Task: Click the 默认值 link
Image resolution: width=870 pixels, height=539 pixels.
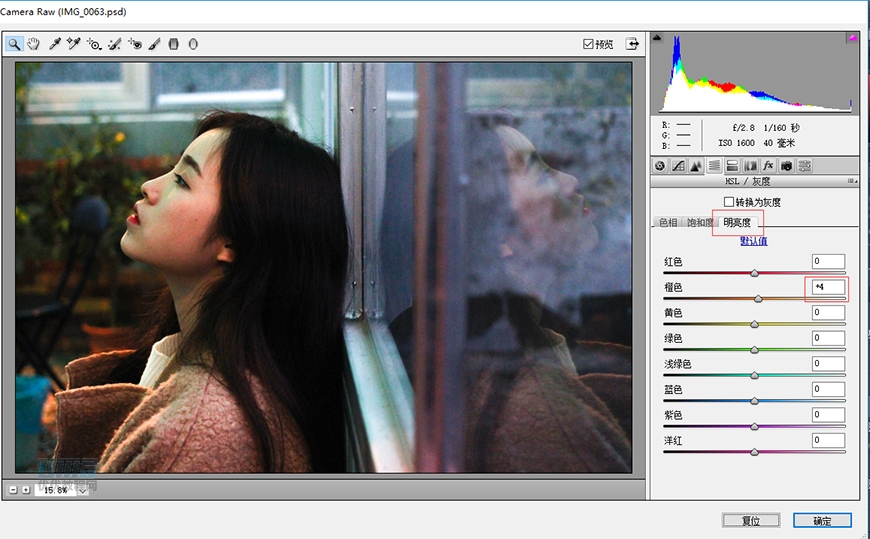Action: (753, 241)
